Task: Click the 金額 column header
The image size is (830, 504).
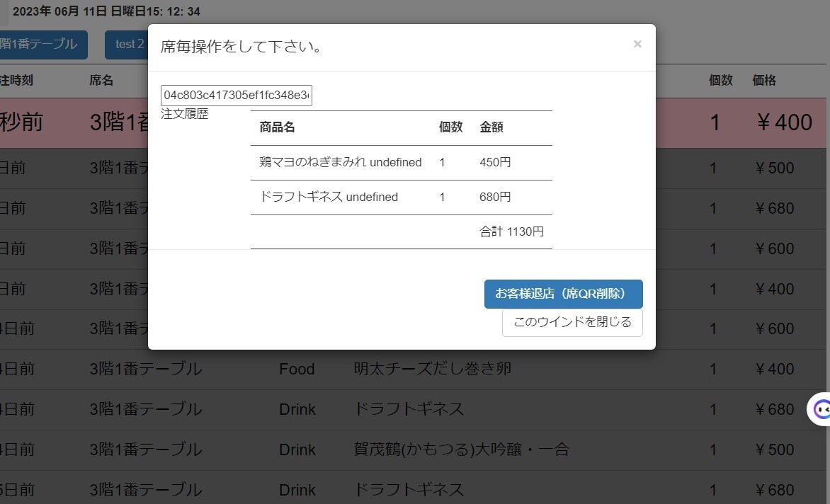Action: coord(491,127)
